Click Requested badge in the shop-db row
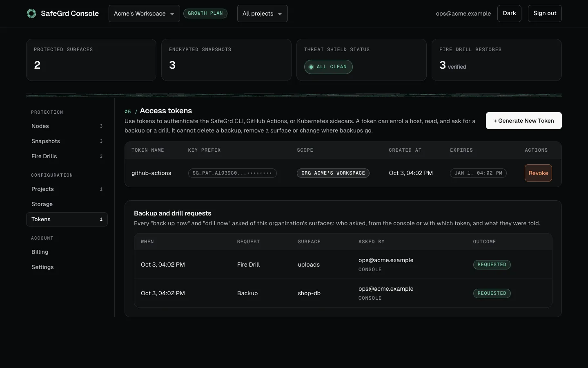This screenshot has height=368, width=588. 492,293
